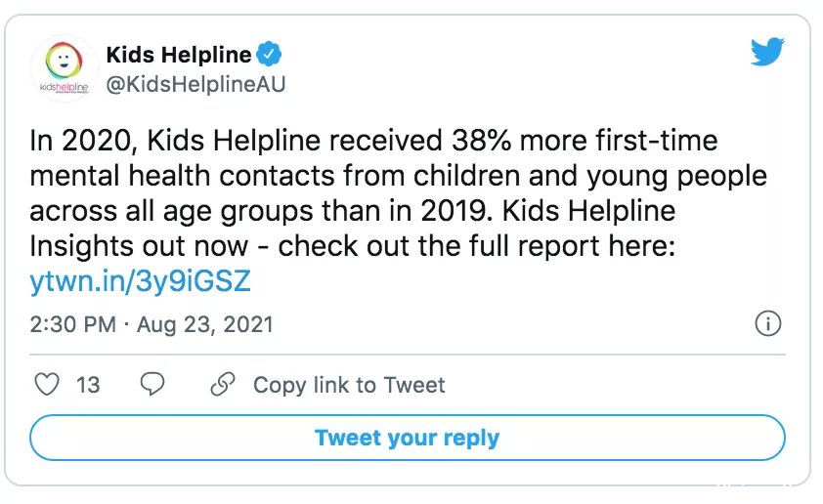Screen dimensions: 823x504
Task: Open the Kids Helpline profile avatar
Action: coord(65,67)
